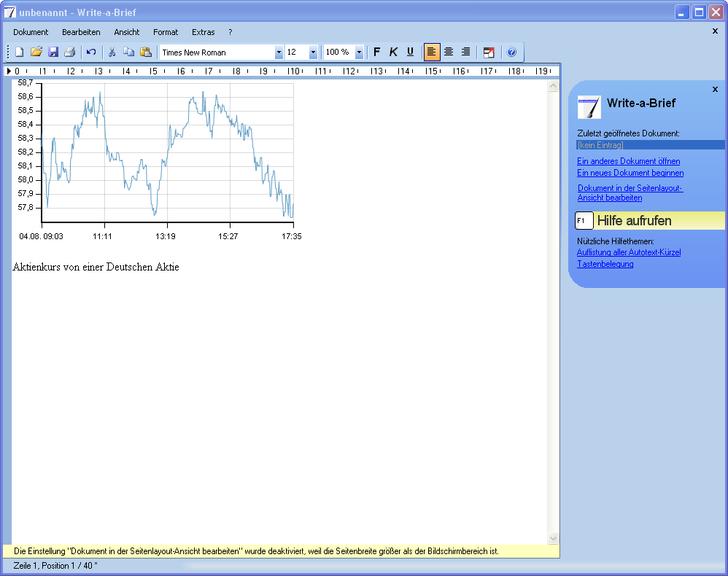
Task: Close the Write-a-Brief side panel
Action: [715, 89]
